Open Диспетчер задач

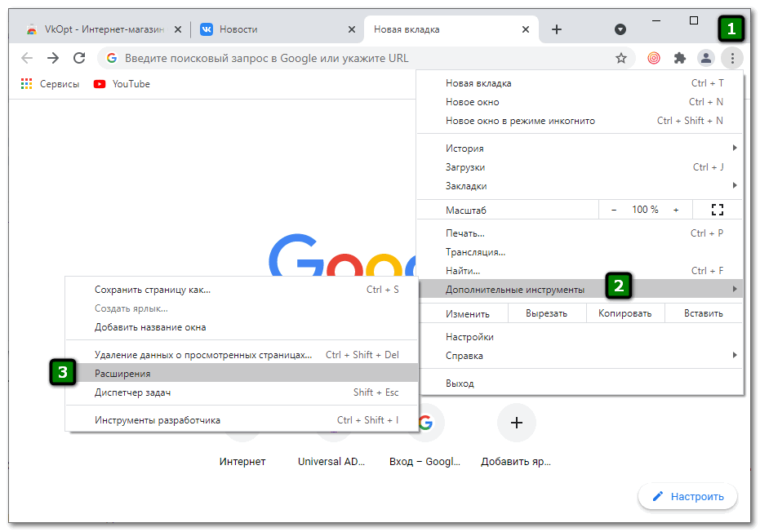point(242,392)
